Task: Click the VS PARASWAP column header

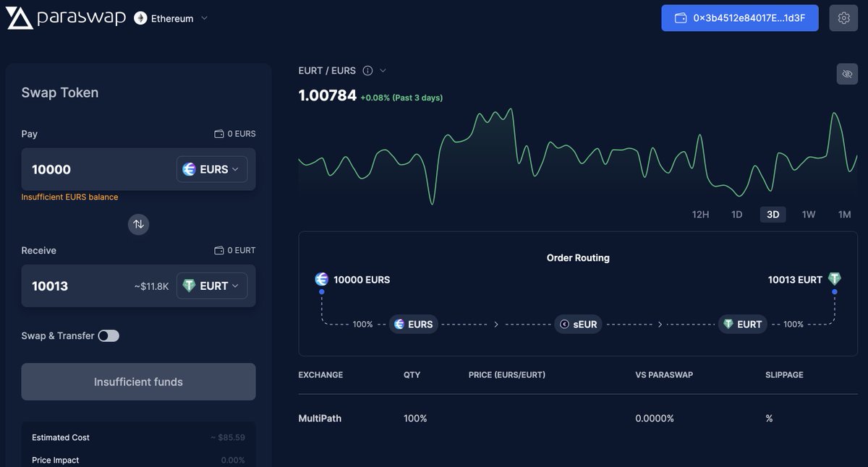Action: pyautogui.click(x=665, y=375)
